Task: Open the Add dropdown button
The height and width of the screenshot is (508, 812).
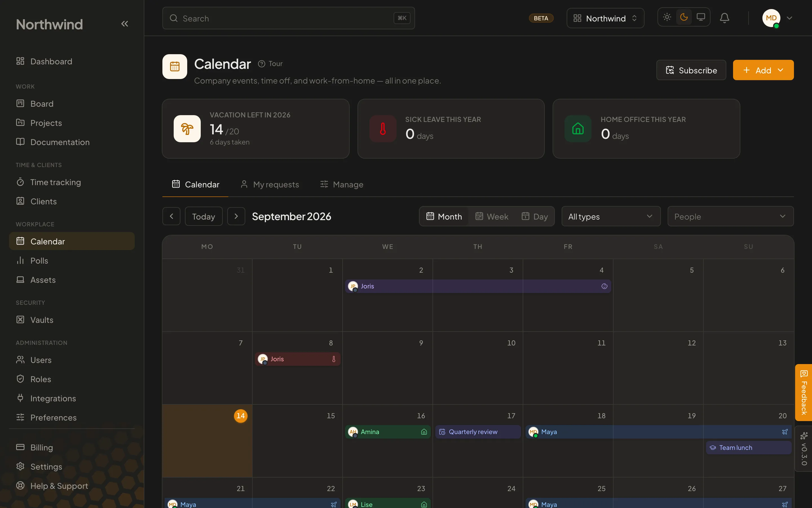Action: (x=763, y=70)
